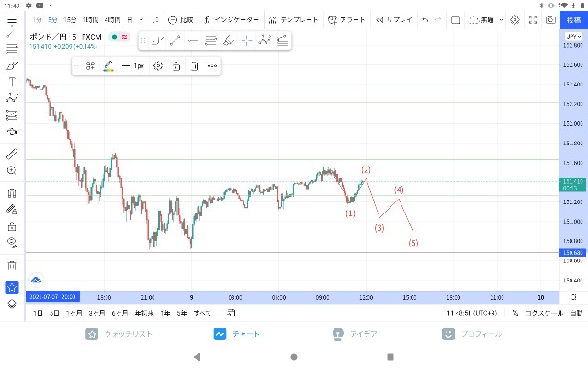
Task: Take a chart snapshot with the camera icon
Action: (x=550, y=20)
